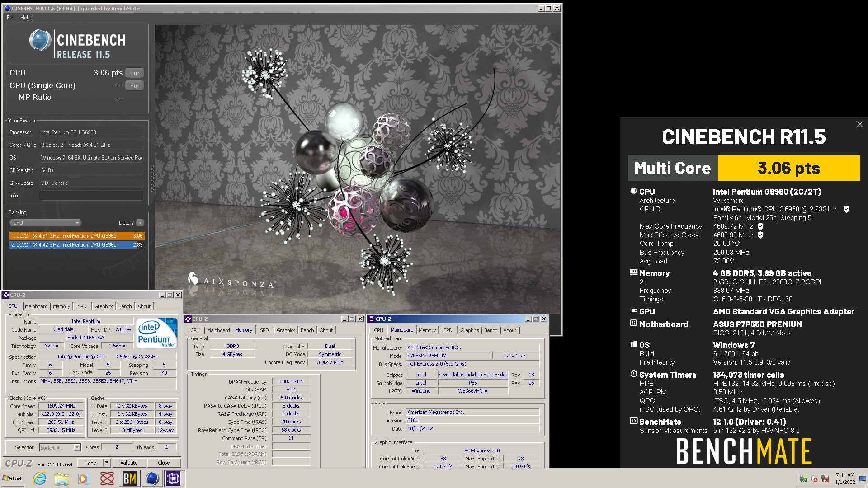Click the empty Info input field
The width and height of the screenshot is (868, 488).
pyautogui.click(x=91, y=196)
